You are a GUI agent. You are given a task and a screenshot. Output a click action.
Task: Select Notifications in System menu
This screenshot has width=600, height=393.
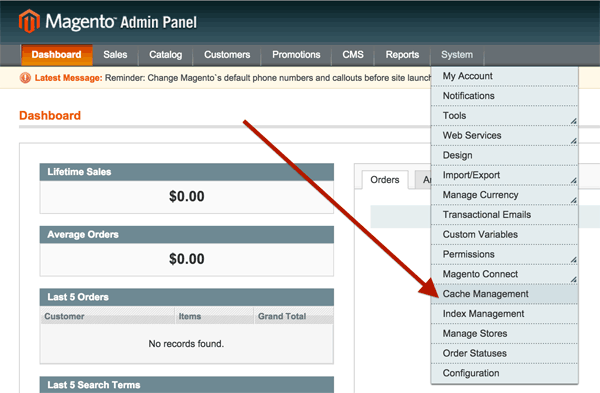504,96
